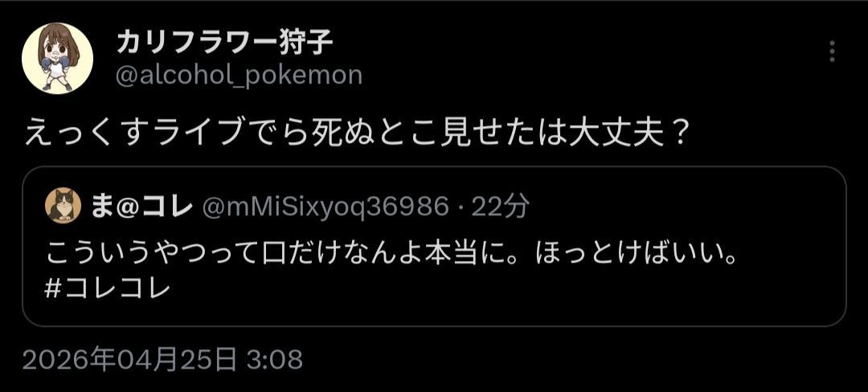Open the @alcohol_pokemon handle
The image size is (868, 392).
tap(240, 76)
